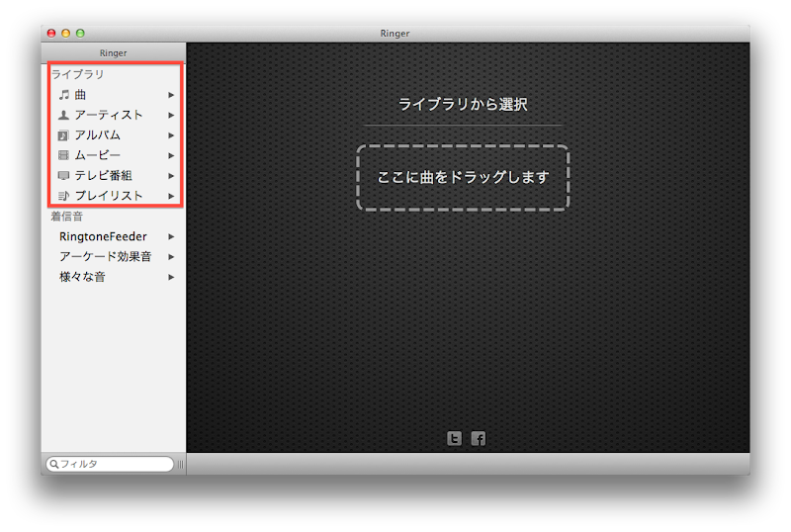Expand the テレビ番組 row arrow
The width and height of the screenshot is (791, 532).
click(x=171, y=176)
